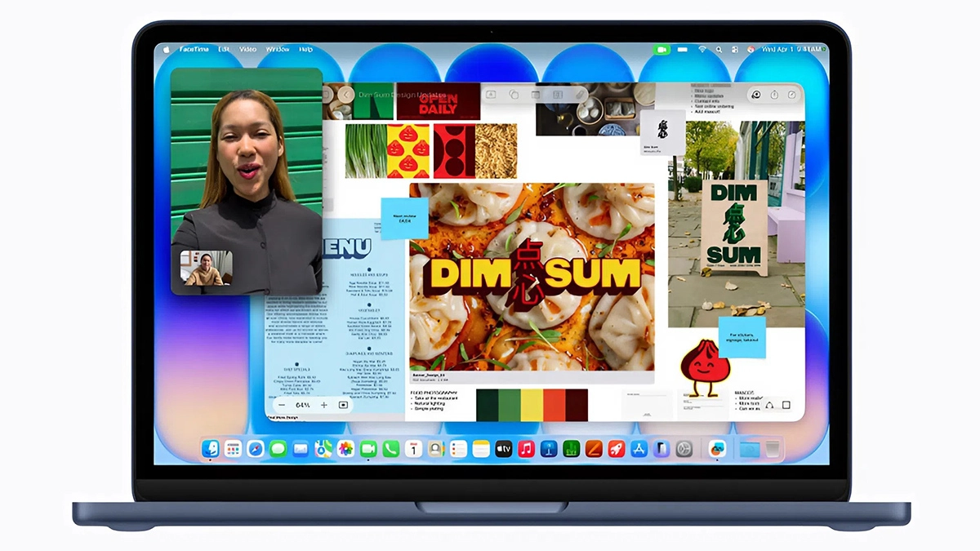This screenshot has width=980, height=551.
Task: Open Keynote from the Dock
Action: tap(549, 448)
